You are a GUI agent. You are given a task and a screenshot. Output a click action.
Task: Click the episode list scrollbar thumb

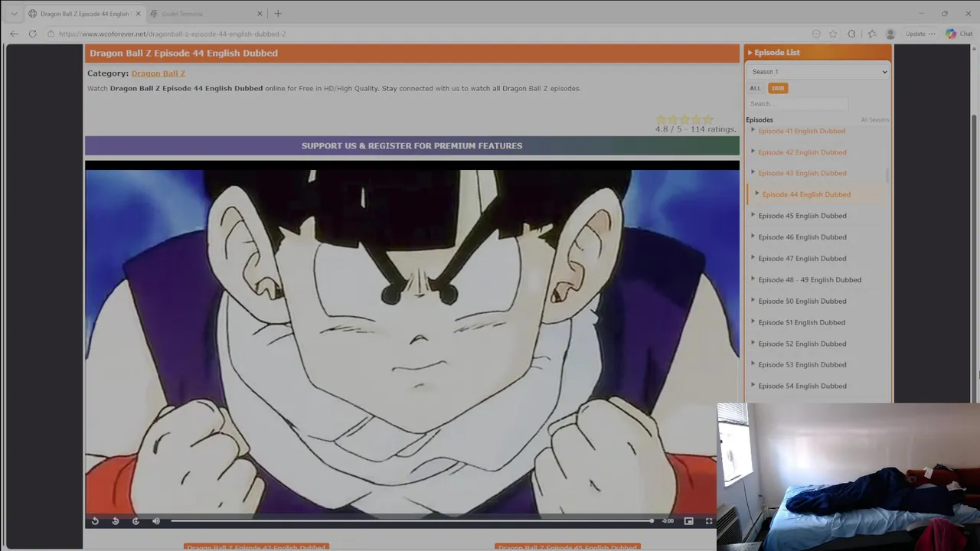click(887, 175)
